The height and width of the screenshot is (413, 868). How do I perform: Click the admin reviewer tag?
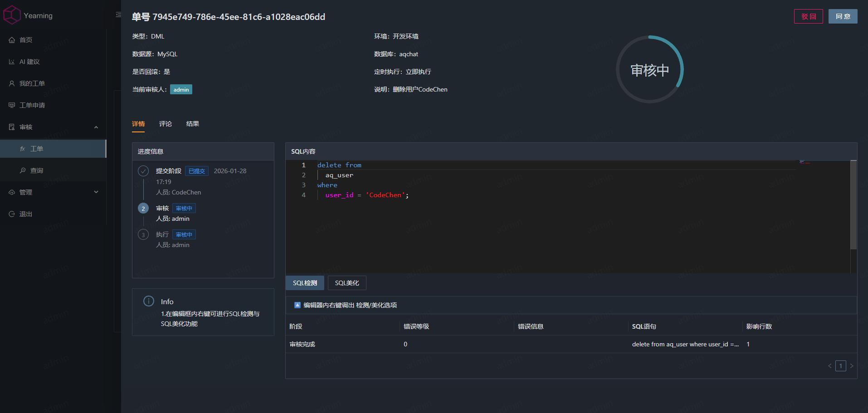click(x=181, y=89)
